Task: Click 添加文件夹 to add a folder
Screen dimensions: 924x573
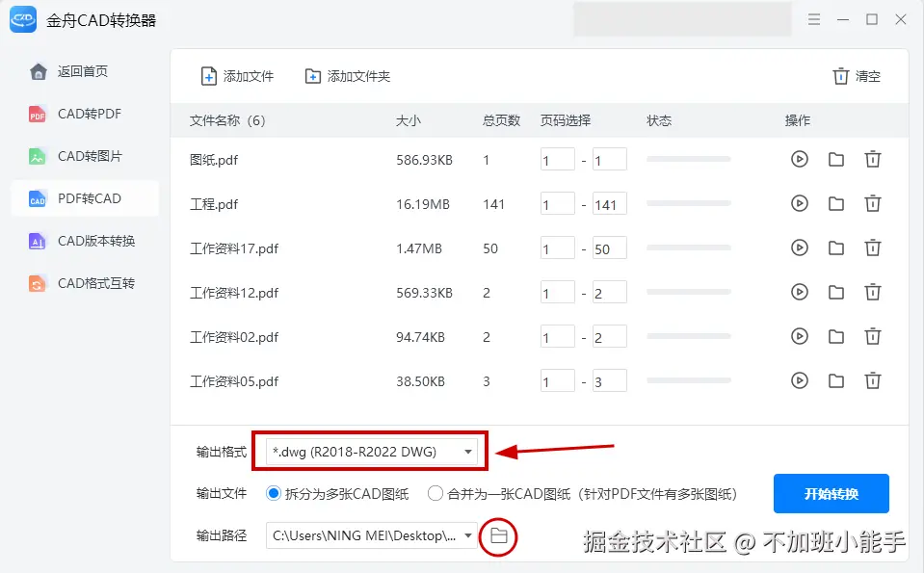Action: 348,76
